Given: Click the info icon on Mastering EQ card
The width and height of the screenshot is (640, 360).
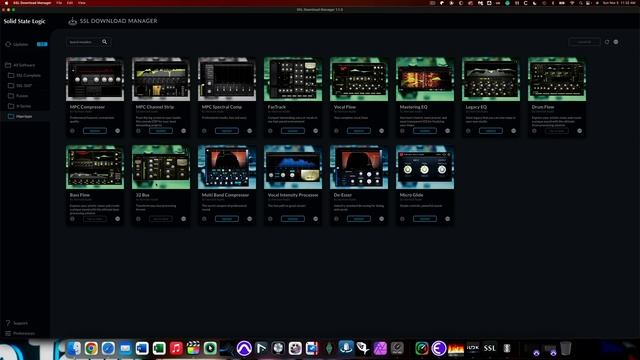Looking at the screenshot, I should (402, 131).
